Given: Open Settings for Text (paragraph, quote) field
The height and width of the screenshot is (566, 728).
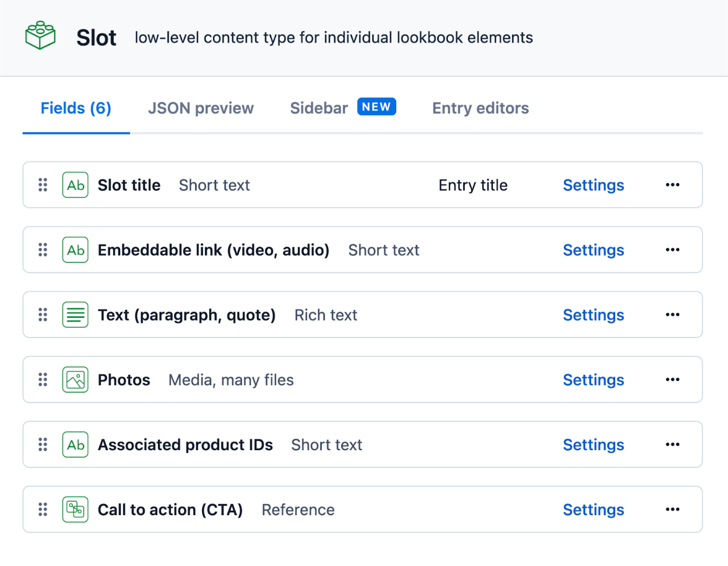Looking at the screenshot, I should tap(593, 315).
